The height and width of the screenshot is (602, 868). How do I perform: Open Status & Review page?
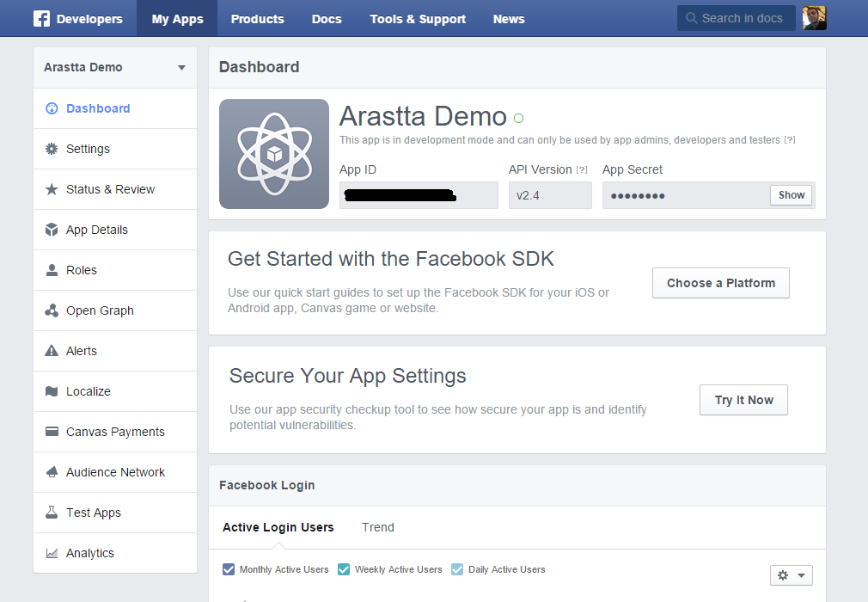[115, 189]
